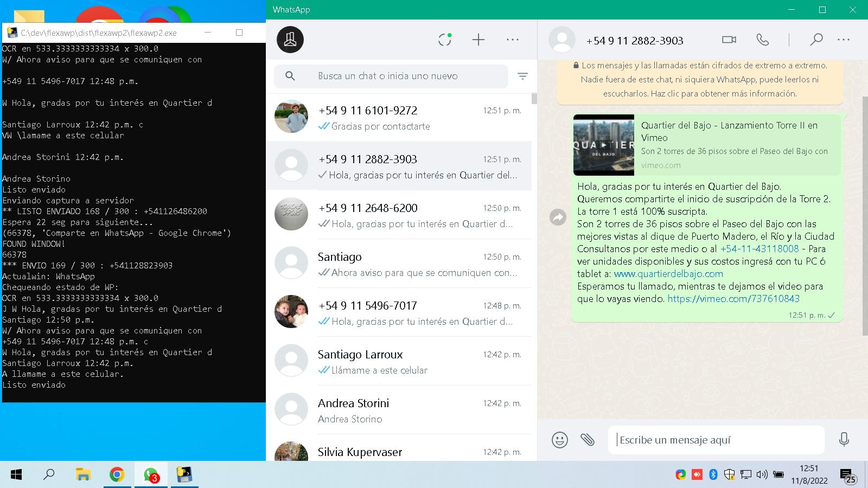Open chat with +54 9 11 5496-7017

[399, 312]
